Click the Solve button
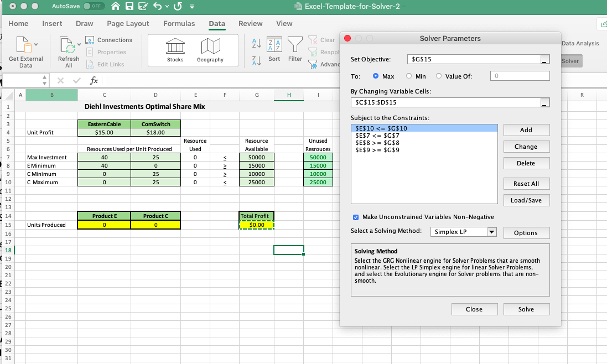This screenshot has height=364, width=607. pyautogui.click(x=526, y=309)
